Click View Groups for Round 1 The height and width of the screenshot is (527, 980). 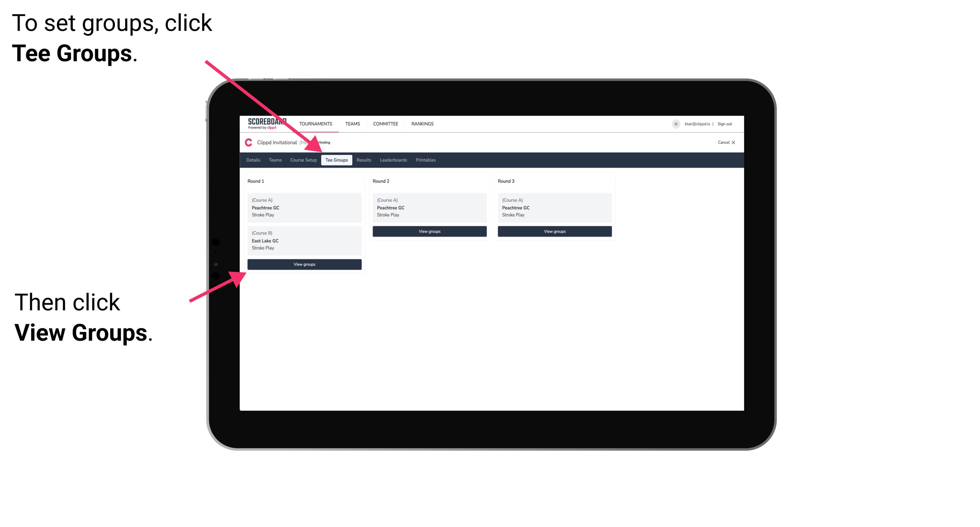305,265
